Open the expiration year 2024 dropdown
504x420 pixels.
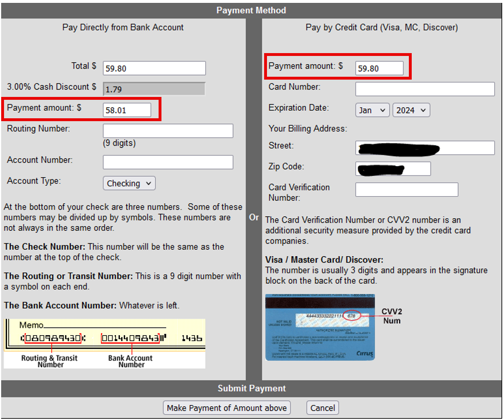click(x=411, y=110)
